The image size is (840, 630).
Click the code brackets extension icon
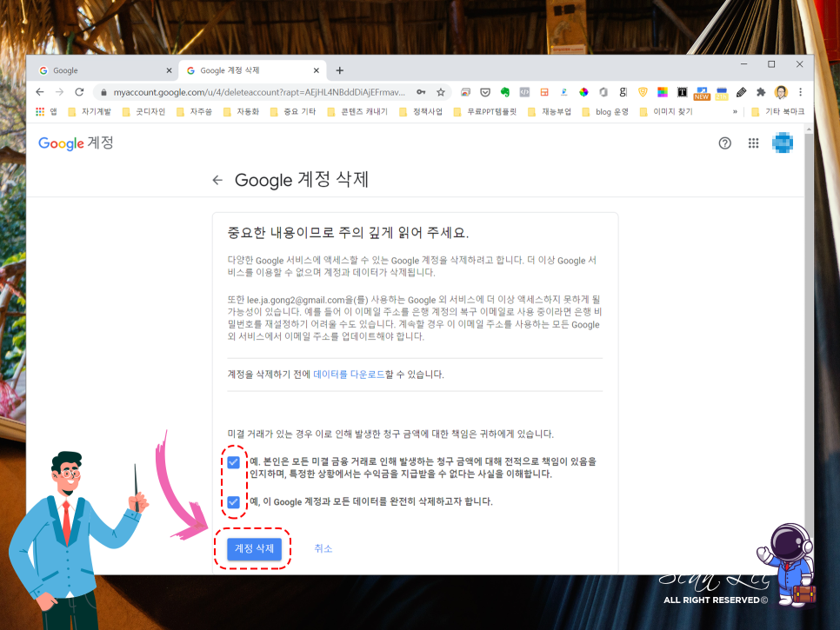[x=524, y=92]
